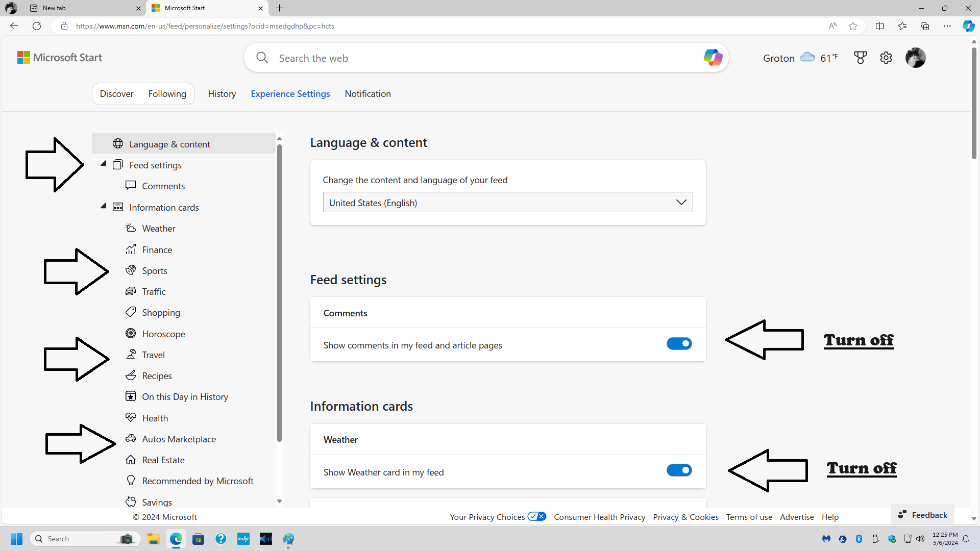
Task: Collapse the Feed settings tree arrow
Action: click(x=104, y=164)
